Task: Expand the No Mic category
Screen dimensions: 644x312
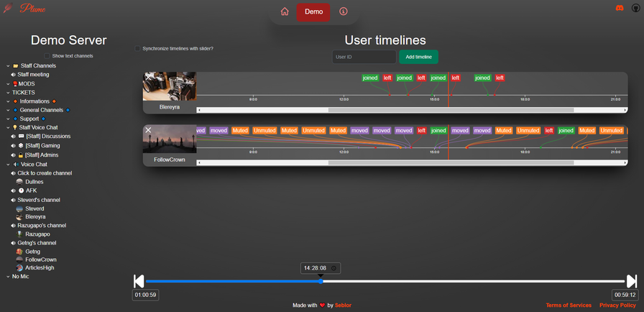Action: [8, 276]
